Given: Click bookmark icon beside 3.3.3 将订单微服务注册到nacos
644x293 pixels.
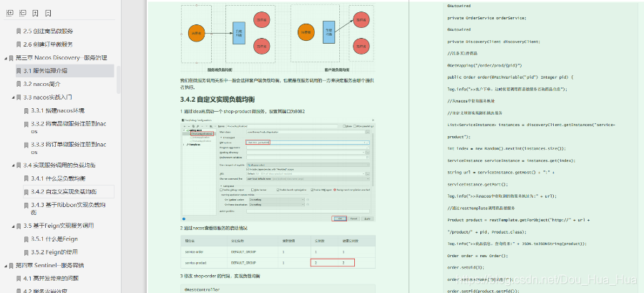Looking at the screenshot, I should pos(26,145).
